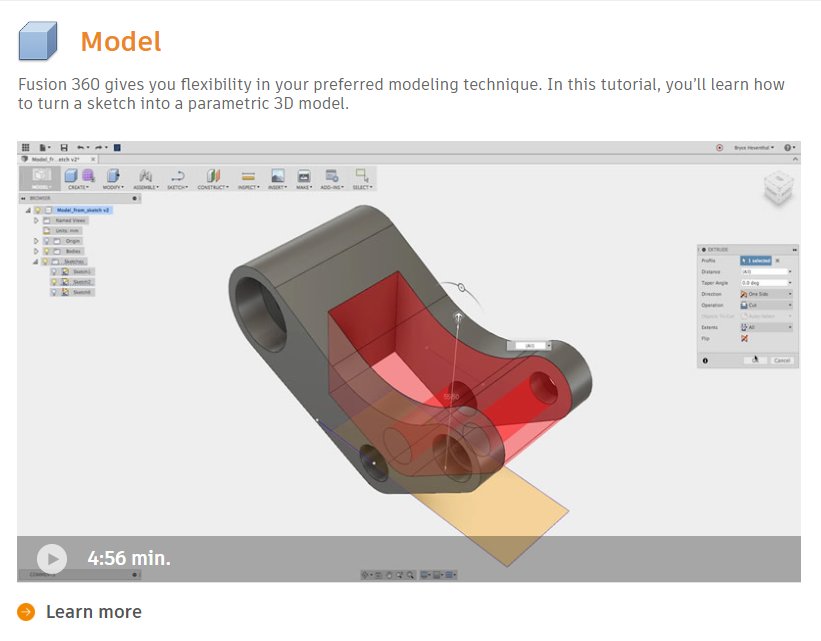Open the INSERT menu
Image resolution: width=821 pixels, height=641 pixels.
[278, 187]
